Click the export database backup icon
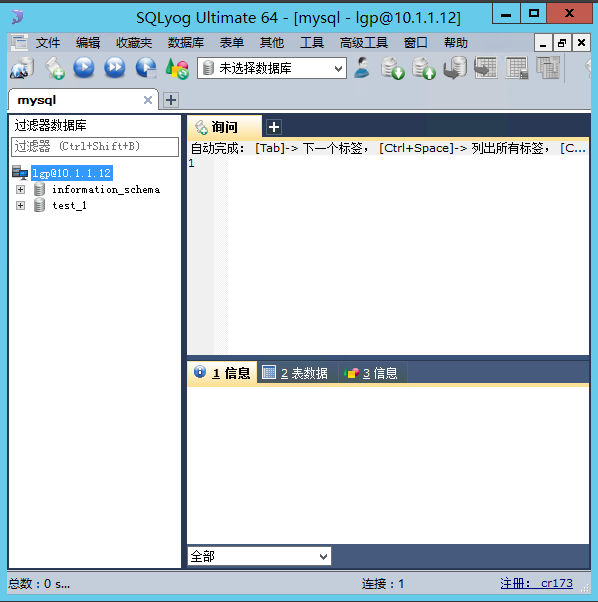Image resolution: width=598 pixels, height=602 pixels. tap(393, 68)
